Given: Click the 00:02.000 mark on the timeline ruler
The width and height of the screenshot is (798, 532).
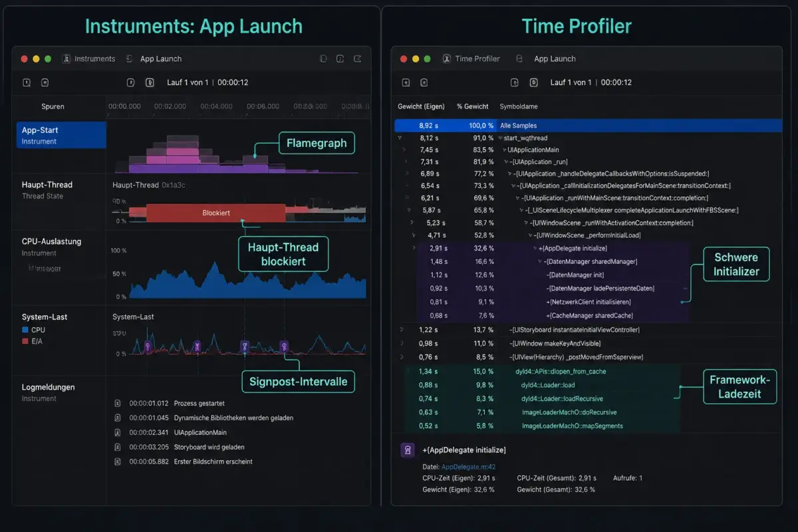Looking at the screenshot, I should [170, 106].
